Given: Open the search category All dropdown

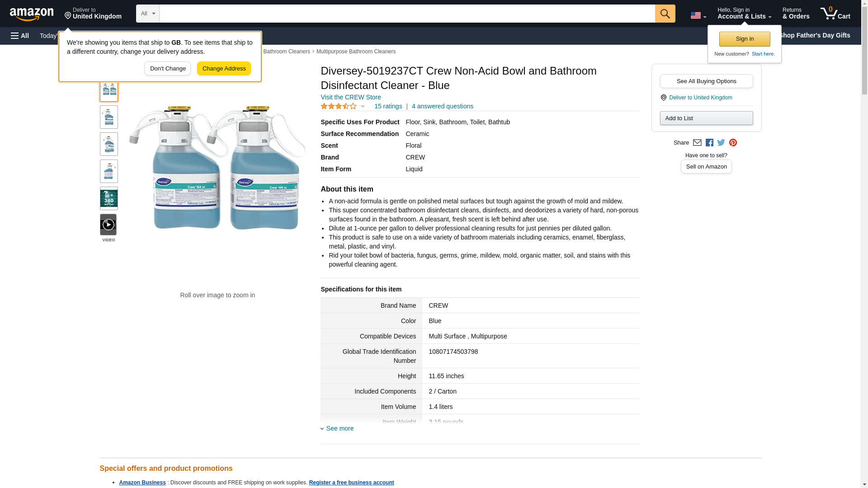Looking at the screenshot, I should pos(147,14).
